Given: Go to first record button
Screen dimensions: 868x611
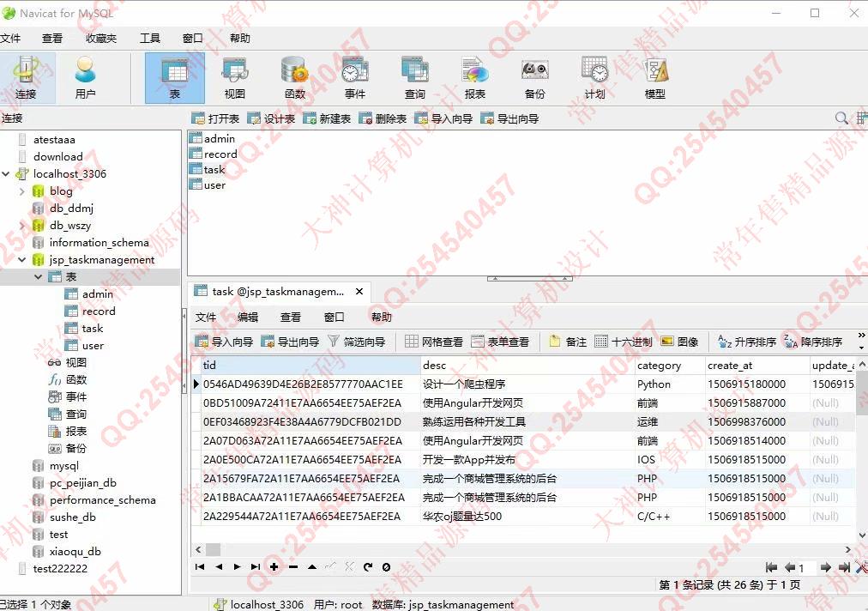Looking at the screenshot, I should [200, 566].
